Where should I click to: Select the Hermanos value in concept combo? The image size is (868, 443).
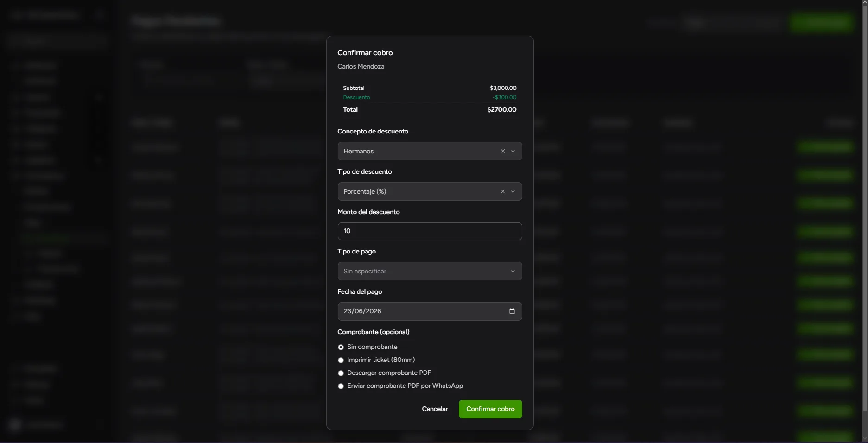point(358,151)
